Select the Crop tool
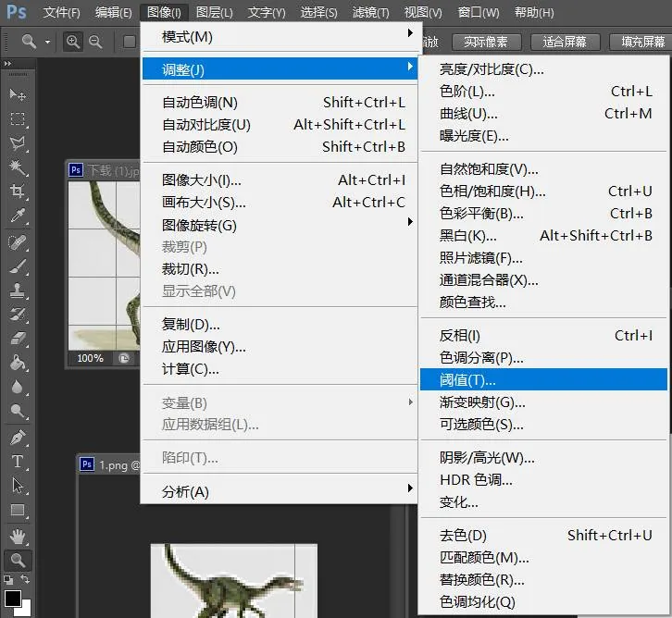The image size is (672, 618). (x=18, y=191)
